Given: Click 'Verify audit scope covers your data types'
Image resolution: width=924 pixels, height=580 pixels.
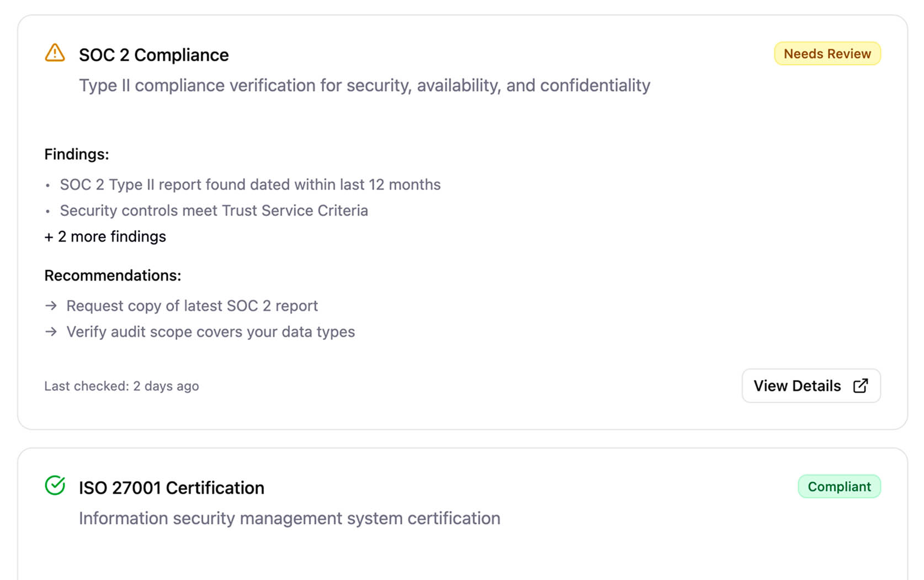Looking at the screenshot, I should pos(210,331).
